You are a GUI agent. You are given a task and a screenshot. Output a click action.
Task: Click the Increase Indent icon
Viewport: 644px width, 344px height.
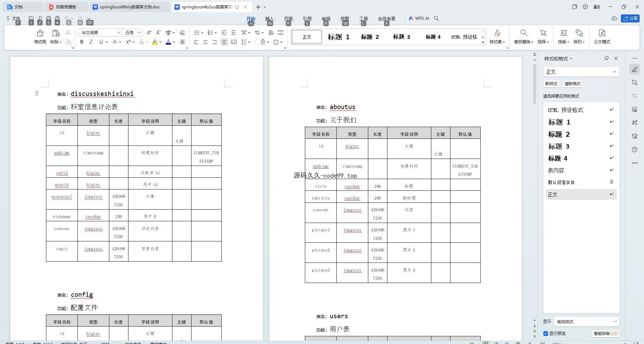pos(233,33)
